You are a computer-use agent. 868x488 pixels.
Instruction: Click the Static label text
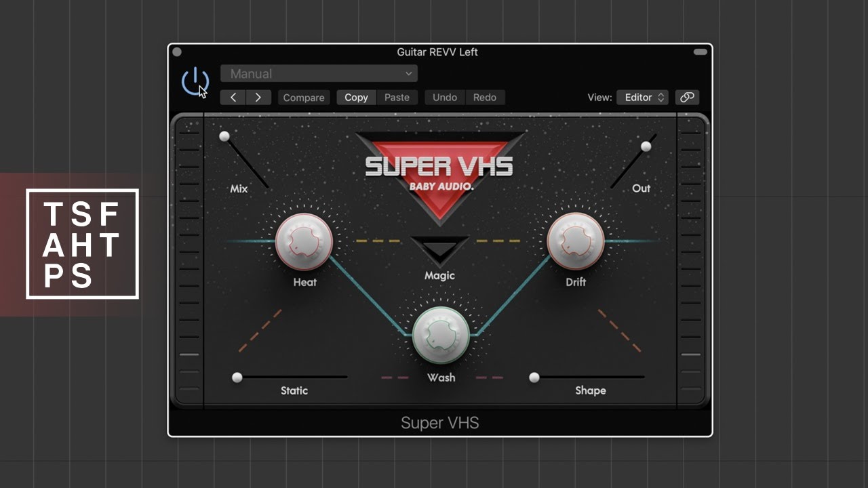[294, 390]
